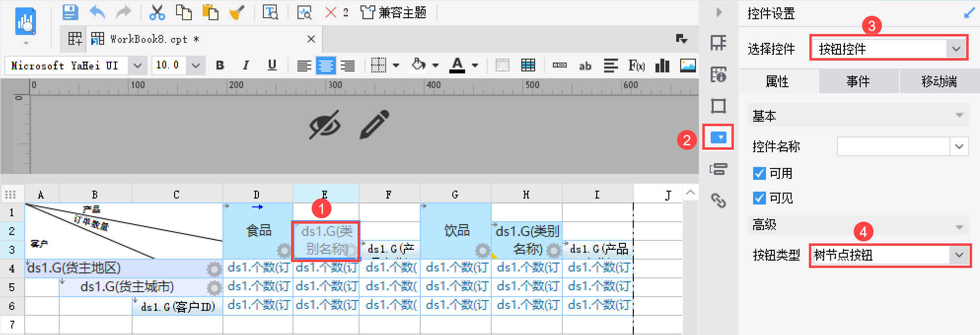Open widget settings panel icon
This screenshot has width=980, height=335.
click(x=719, y=137)
